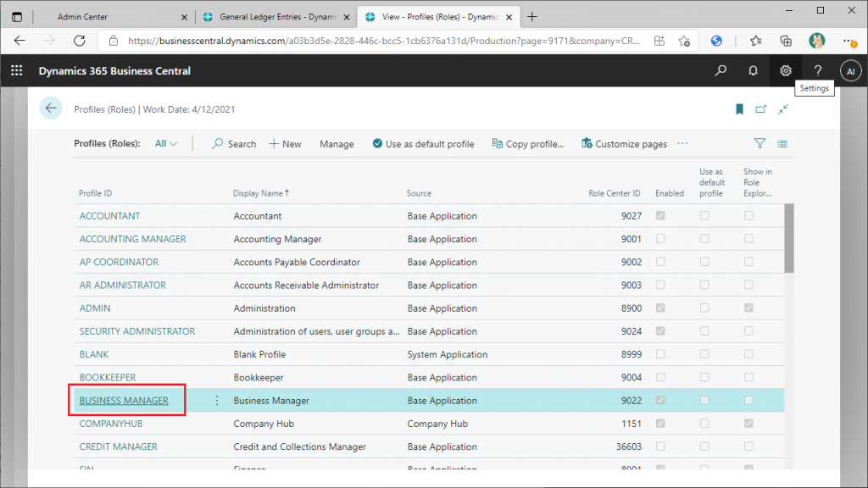868x488 pixels.
Task: Open a new browser tab
Action: tap(532, 17)
